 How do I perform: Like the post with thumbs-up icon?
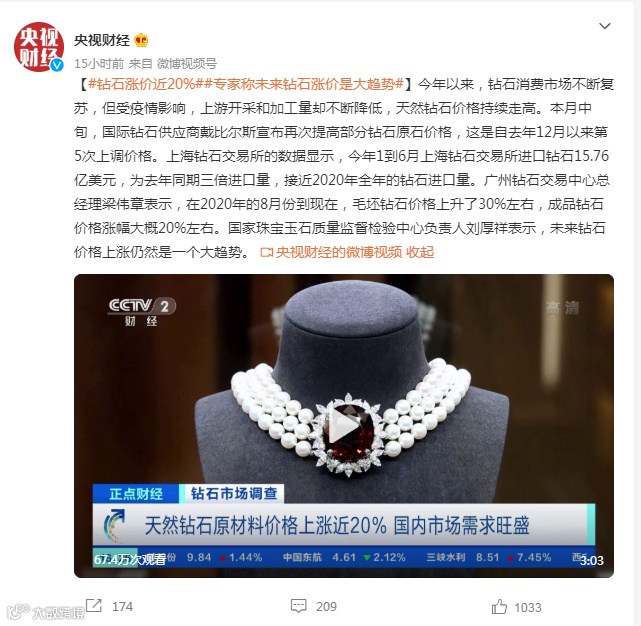[x=499, y=607]
